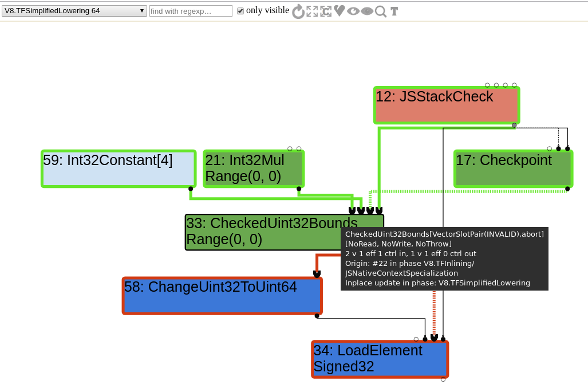Expand the left hidden input circle on Int32Mul
The image size is (588, 388).
coord(290,148)
